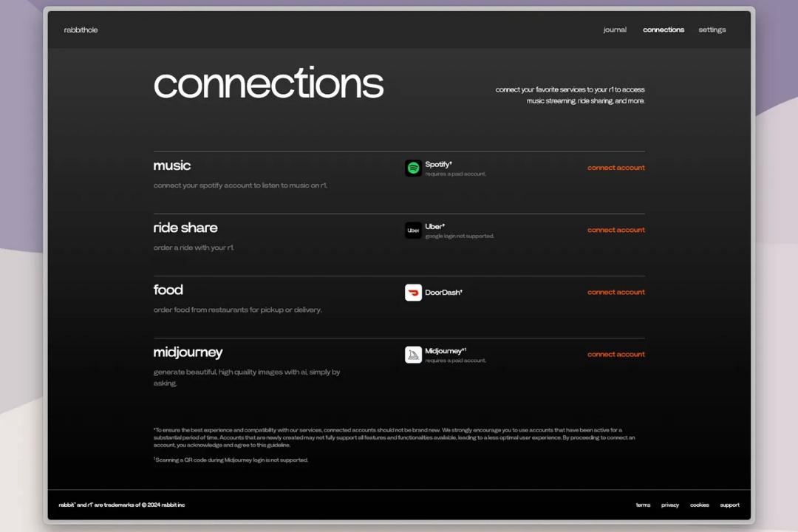Click the 'Scanning a QR code' footnote
The image size is (798, 532).
coord(231,460)
